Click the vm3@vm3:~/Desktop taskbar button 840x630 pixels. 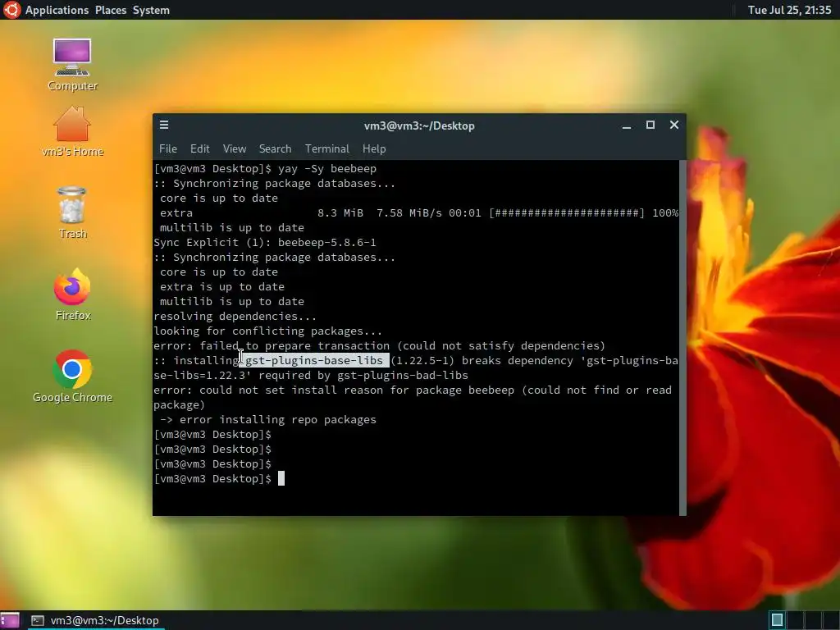click(95, 620)
